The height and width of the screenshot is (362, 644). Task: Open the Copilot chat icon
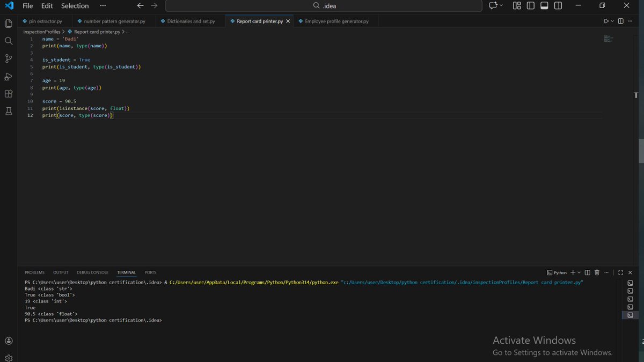[x=493, y=6]
